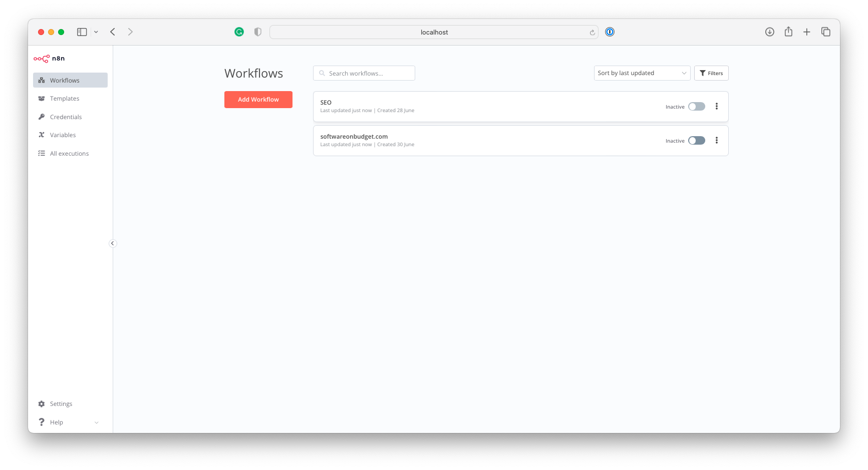This screenshot has width=868, height=470.
Task: Click the Credentials key icon
Action: coord(42,116)
